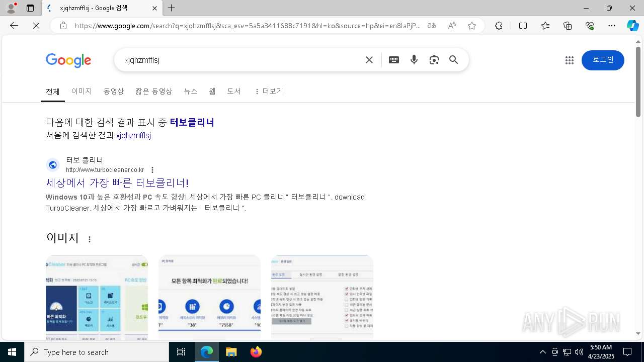Switch to the 도서 tab
The height and width of the screenshot is (362, 644).
click(x=234, y=91)
